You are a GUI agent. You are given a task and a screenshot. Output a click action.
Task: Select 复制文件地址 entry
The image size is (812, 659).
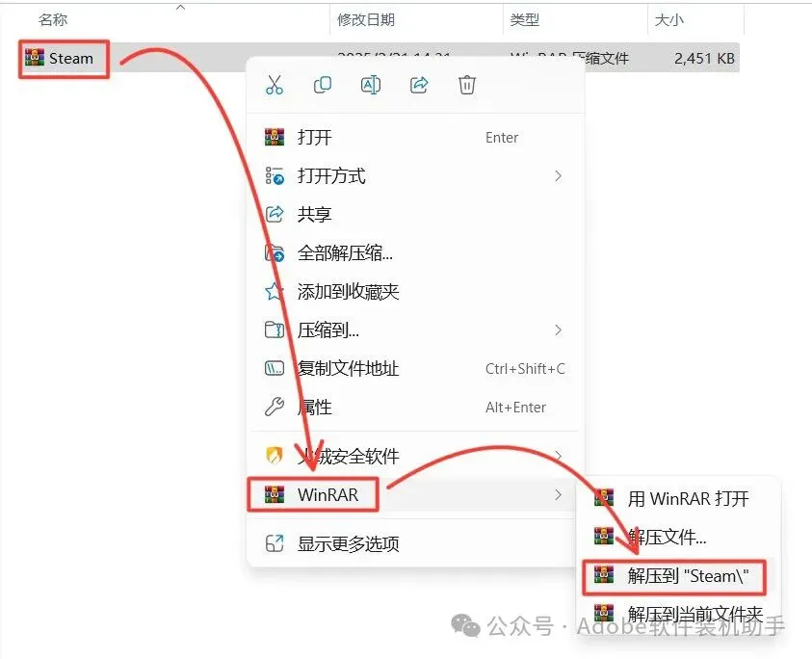415,369
